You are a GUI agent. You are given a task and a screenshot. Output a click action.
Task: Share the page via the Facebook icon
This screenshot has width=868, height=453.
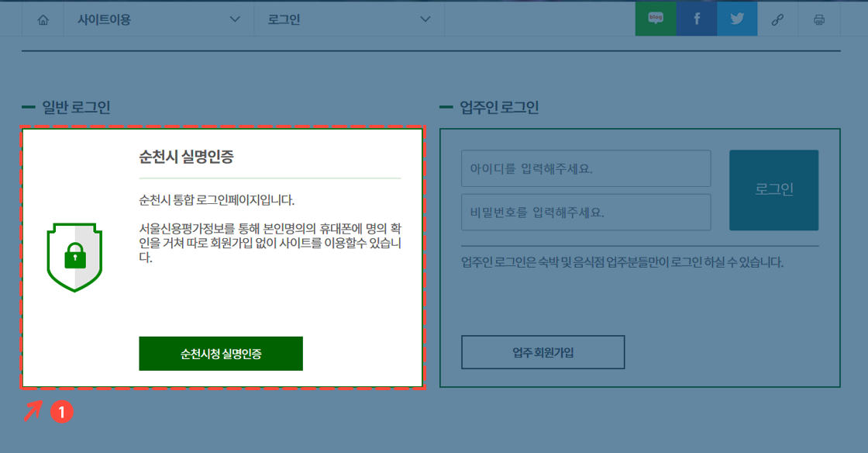coord(696,17)
